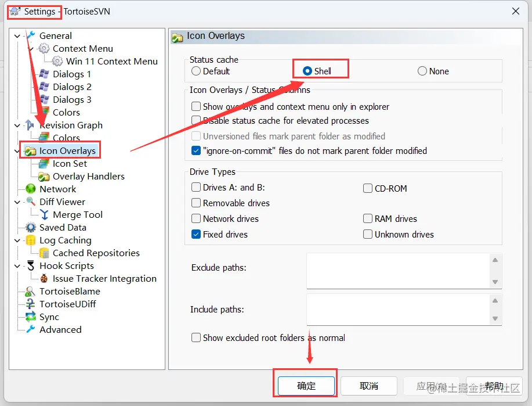The image size is (532, 406).
Task: Select Overlay Handlers in the tree
Action: click(x=89, y=177)
